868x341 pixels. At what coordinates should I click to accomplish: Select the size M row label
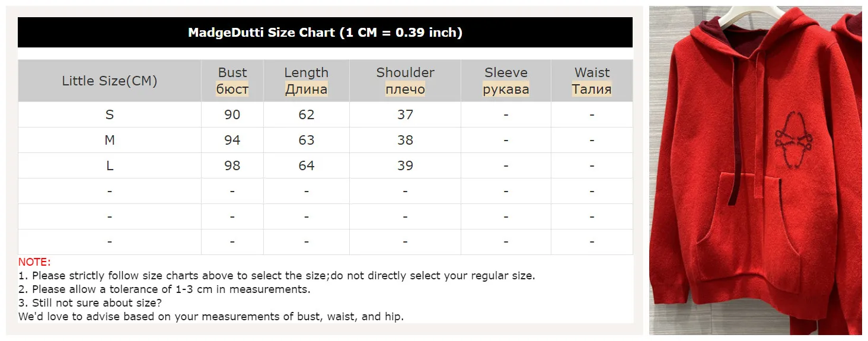(110, 140)
